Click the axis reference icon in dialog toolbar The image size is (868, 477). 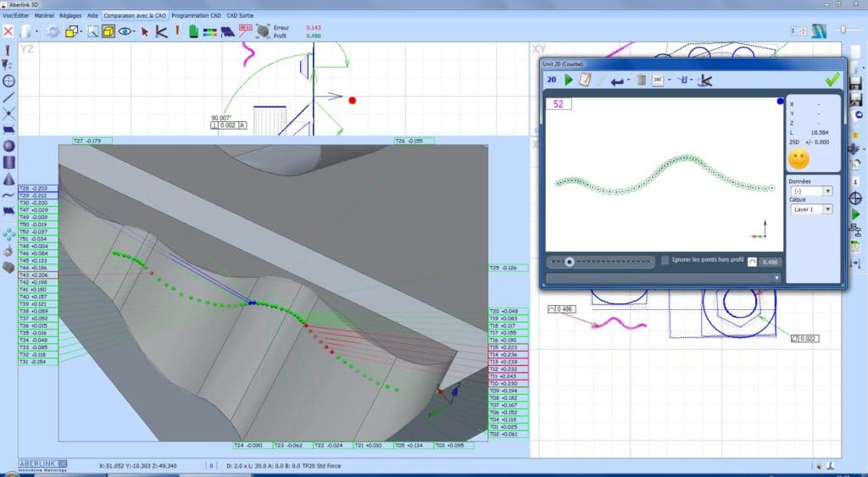click(704, 80)
